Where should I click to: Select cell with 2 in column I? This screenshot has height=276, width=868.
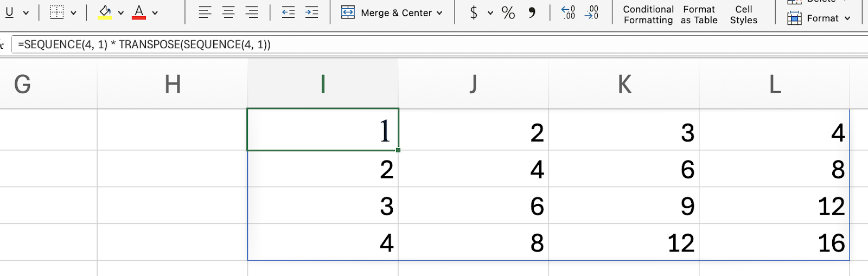point(323,169)
